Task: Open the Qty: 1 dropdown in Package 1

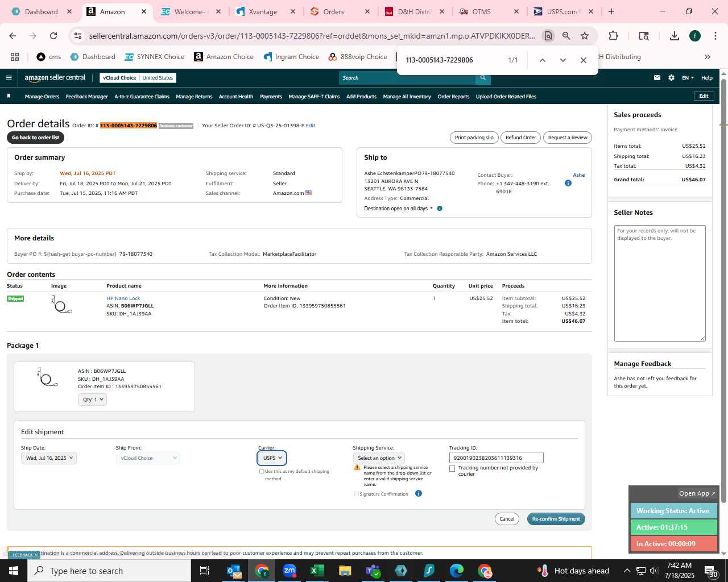Action: tap(92, 400)
